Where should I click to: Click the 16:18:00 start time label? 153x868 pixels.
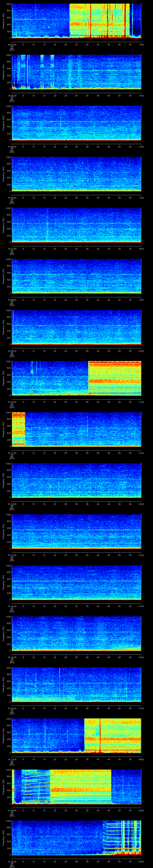coord(12,811)
